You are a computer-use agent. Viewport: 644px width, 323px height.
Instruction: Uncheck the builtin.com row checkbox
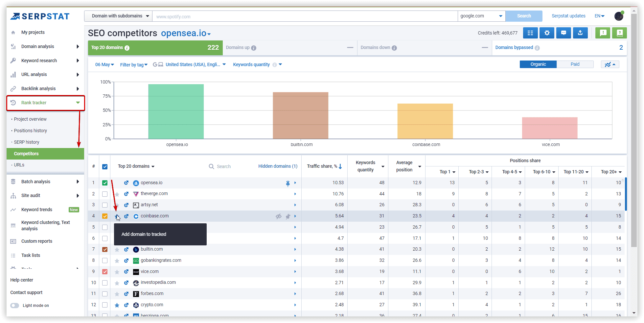(105, 249)
